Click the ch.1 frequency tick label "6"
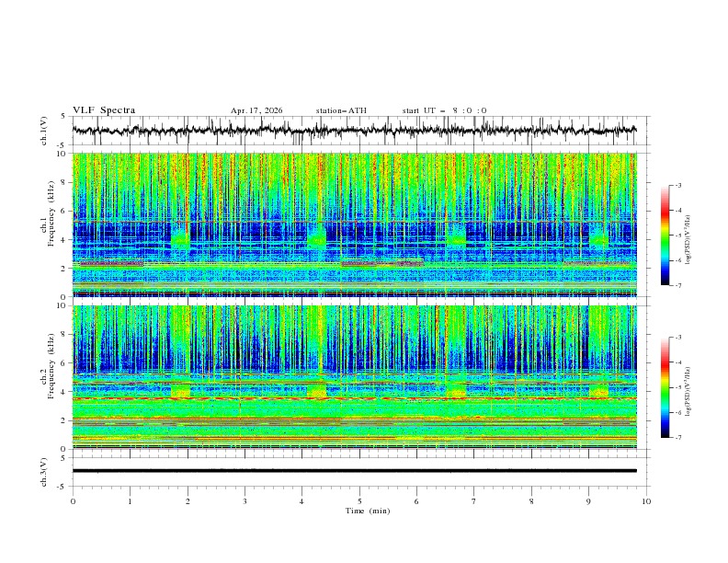 (64, 211)
